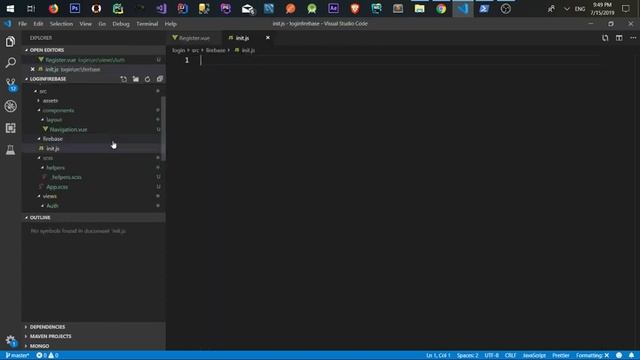This screenshot has width=640, height=360.
Task: Open Photoshop from the Windows taskbar
Action: coord(75,9)
